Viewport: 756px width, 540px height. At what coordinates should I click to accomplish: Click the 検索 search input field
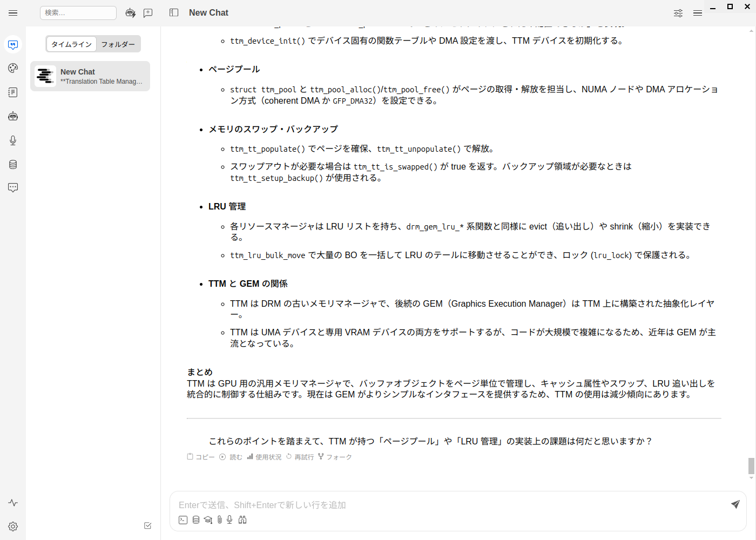(x=78, y=13)
